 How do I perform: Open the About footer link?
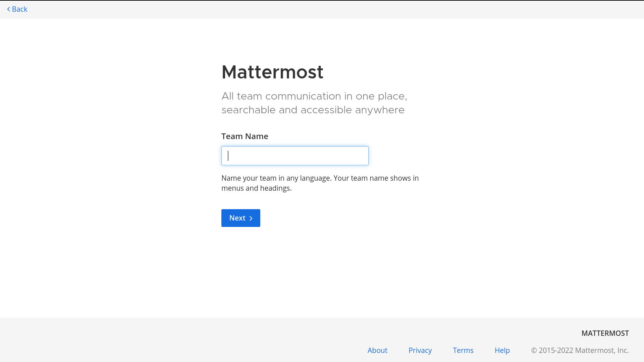click(377, 350)
